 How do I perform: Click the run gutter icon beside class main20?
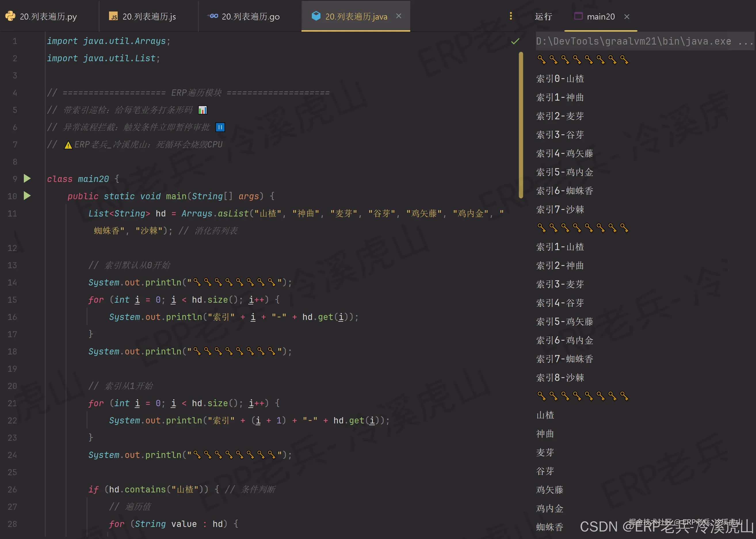tap(27, 179)
